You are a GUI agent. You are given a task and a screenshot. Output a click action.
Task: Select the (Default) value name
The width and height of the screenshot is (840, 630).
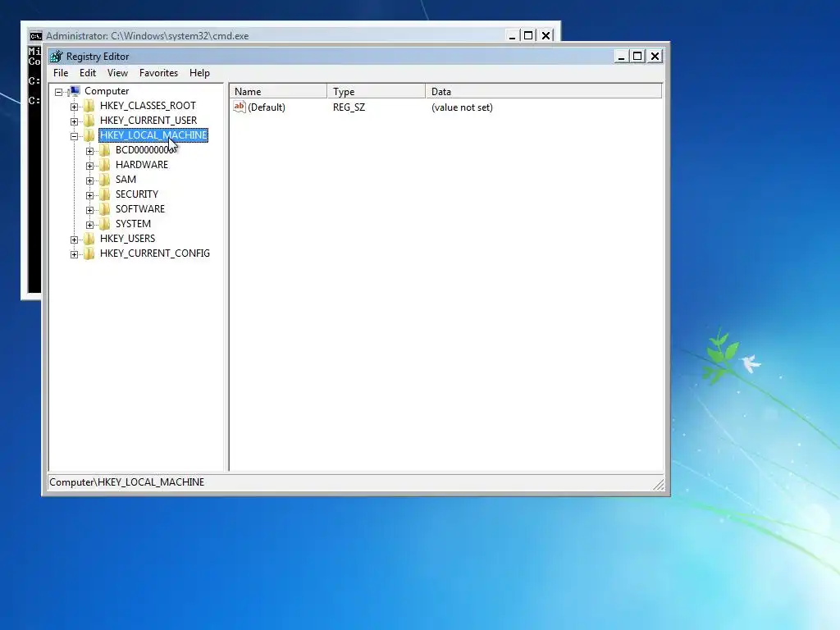(x=267, y=107)
